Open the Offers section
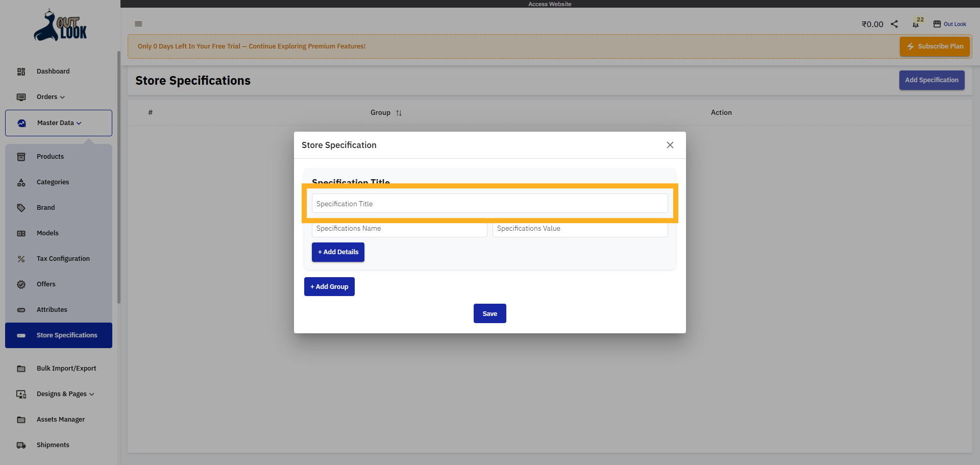This screenshot has width=980, height=465. [x=45, y=284]
